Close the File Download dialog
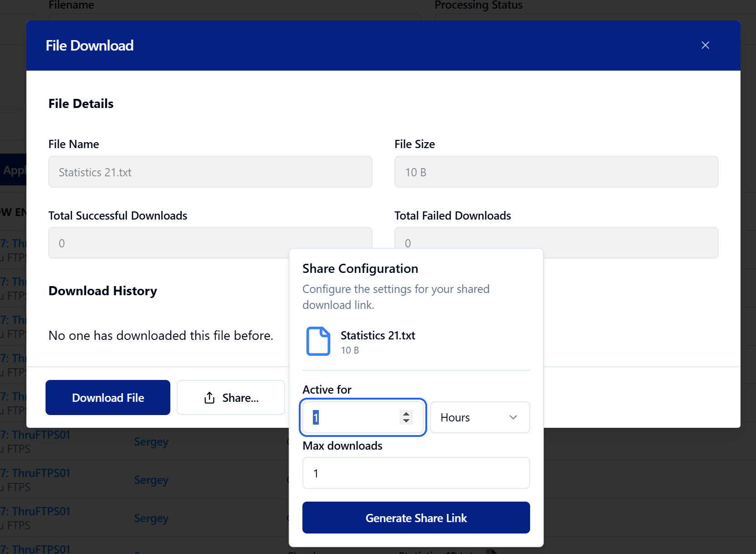This screenshot has height=554, width=756. click(705, 45)
